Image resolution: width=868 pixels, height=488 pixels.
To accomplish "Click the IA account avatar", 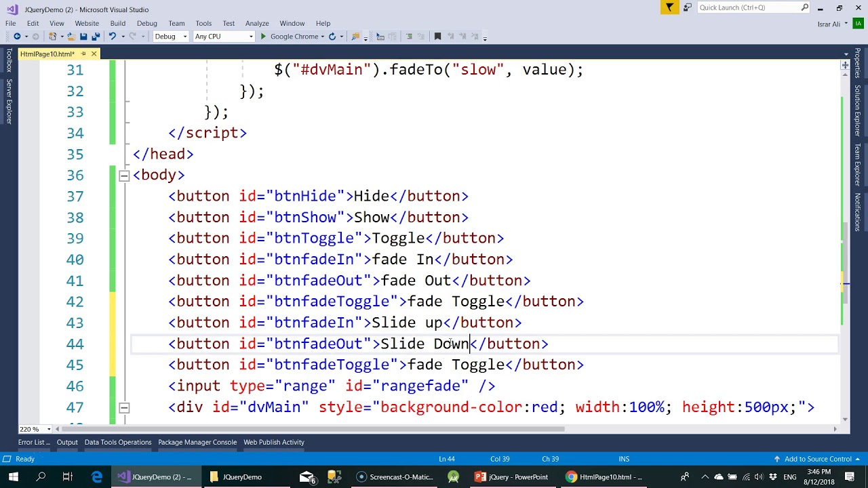I will (x=858, y=24).
